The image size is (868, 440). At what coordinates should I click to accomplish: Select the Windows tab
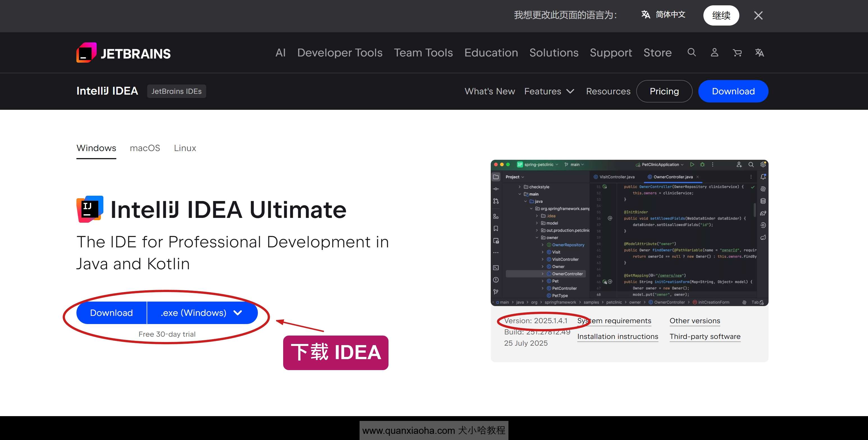coord(96,148)
